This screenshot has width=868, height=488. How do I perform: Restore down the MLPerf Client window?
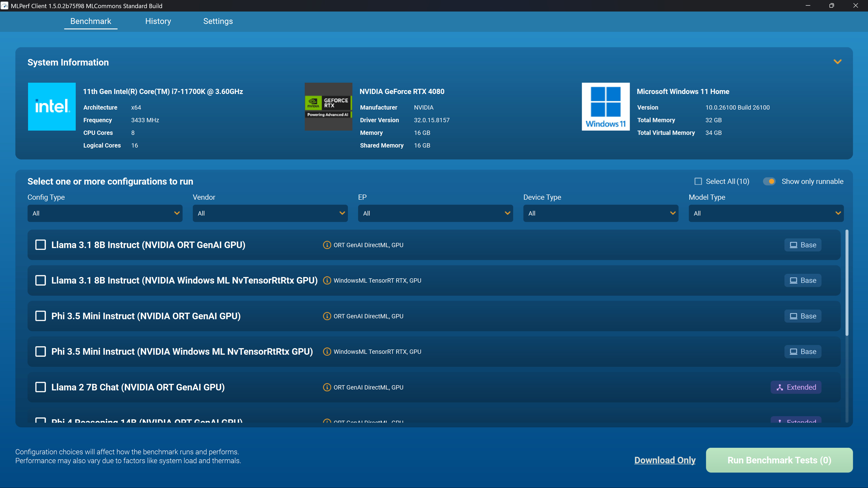pos(832,6)
